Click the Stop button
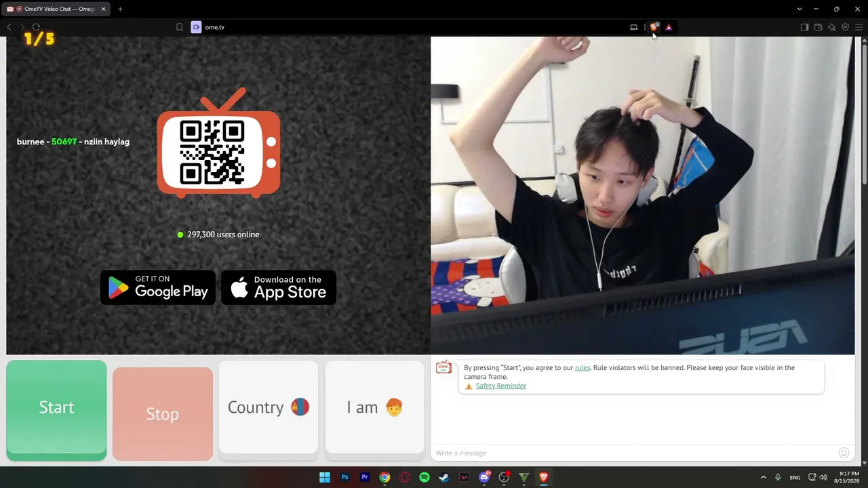The width and height of the screenshot is (868, 488). click(x=163, y=413)
